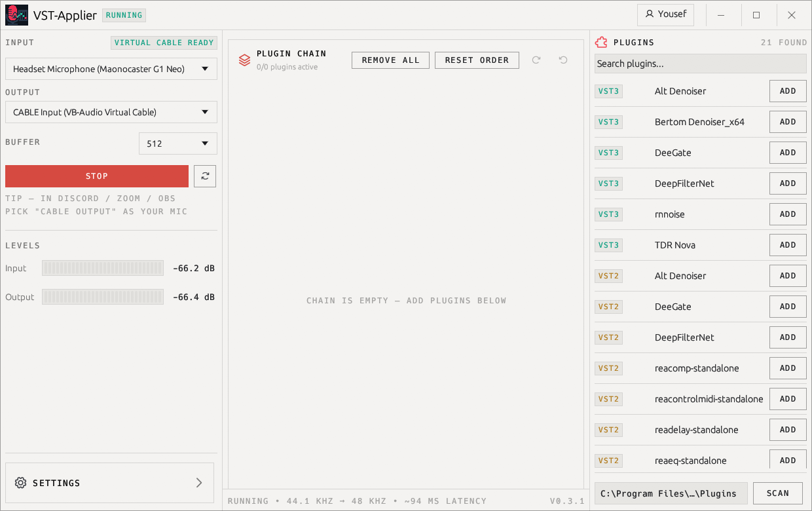The height and width of the screenshot is (511, 812).
Task: Add the readelay-standalone plugin
Action: click(788, 430)
